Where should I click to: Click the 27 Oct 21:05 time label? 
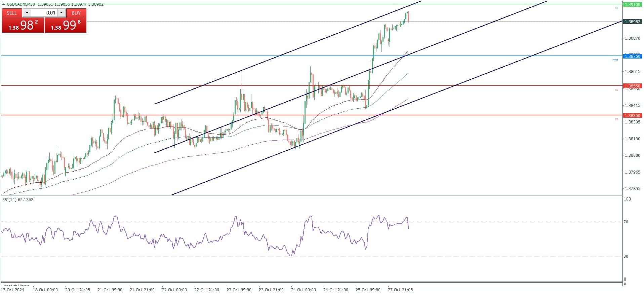click(400, 290)
